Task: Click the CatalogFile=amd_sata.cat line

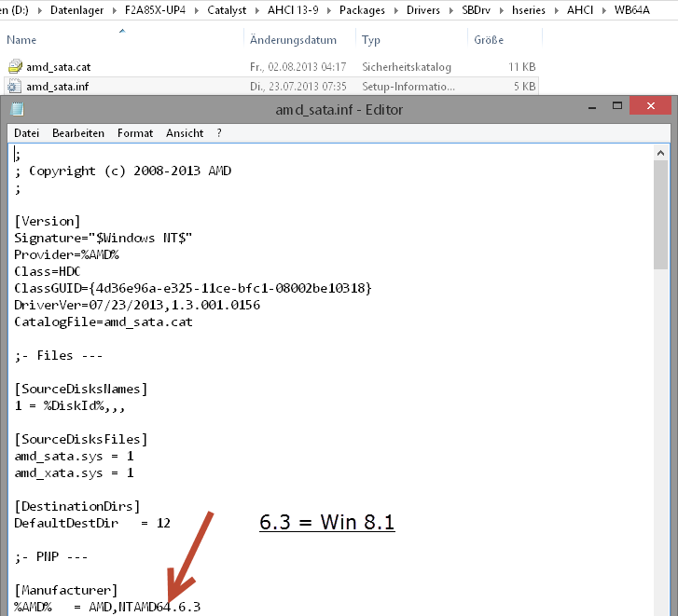Action: (x=104, y=322)
